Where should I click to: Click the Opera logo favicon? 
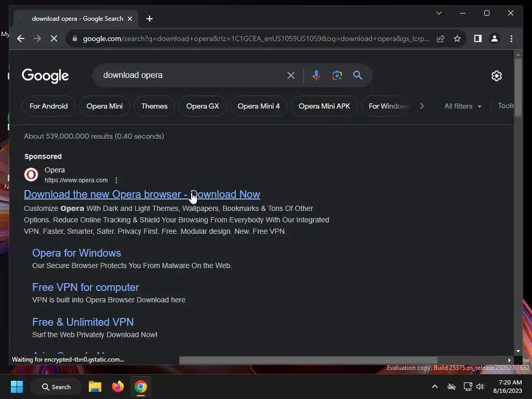coord(31,175)
